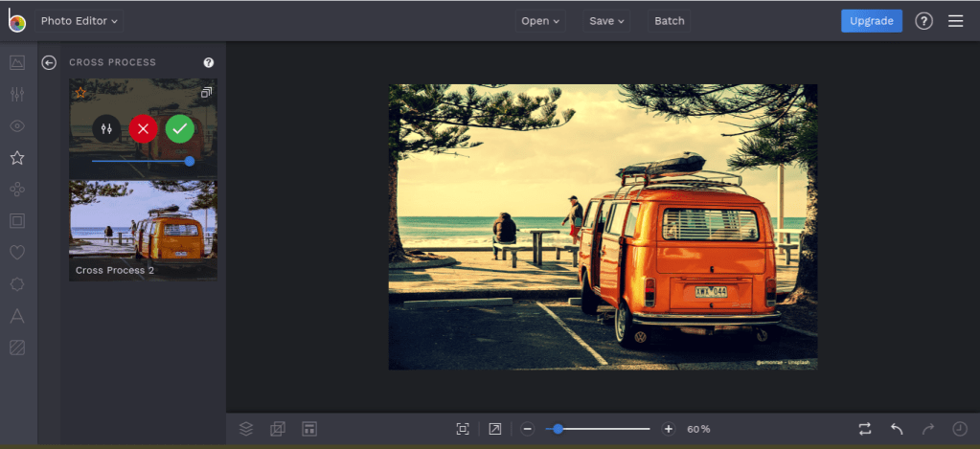The height and width of the screenshot is (449, 980).
Task: Select the Edit tools sidebar icon
Action: pos(17,94)
